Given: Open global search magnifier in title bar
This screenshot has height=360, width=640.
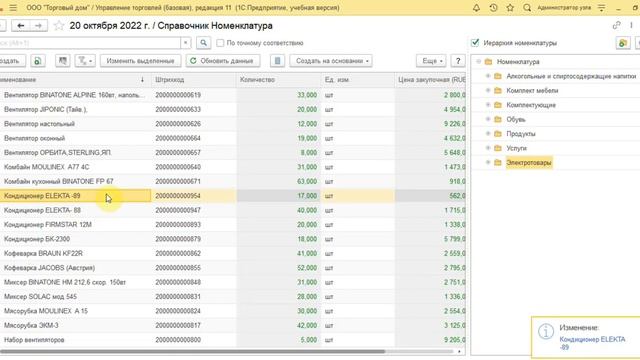Looking at the screenshot, I should coord(527,8).
